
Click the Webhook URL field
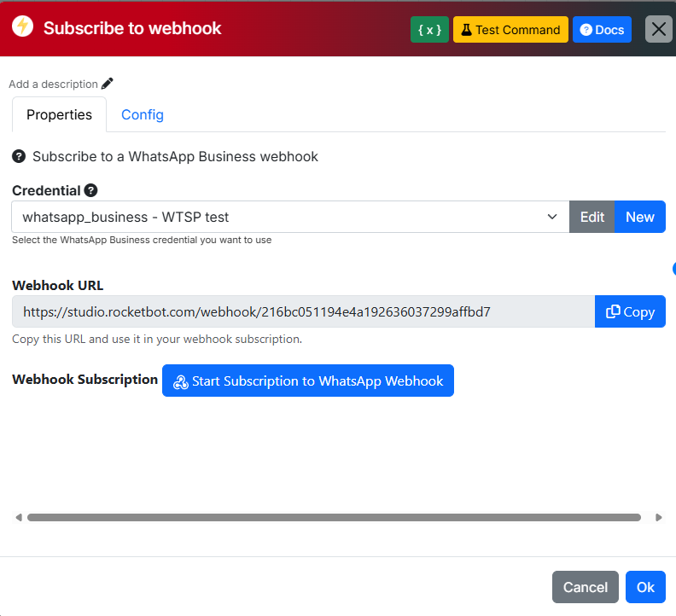tap(303, 311)
